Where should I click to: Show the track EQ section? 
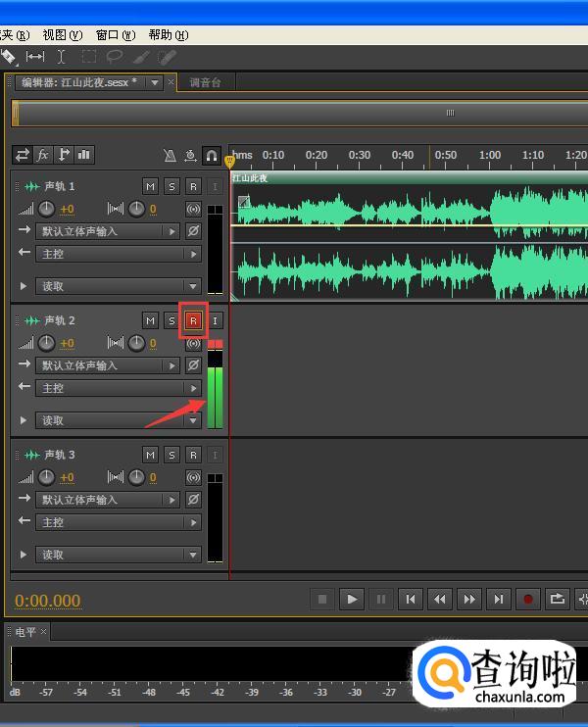click(84, 155)
